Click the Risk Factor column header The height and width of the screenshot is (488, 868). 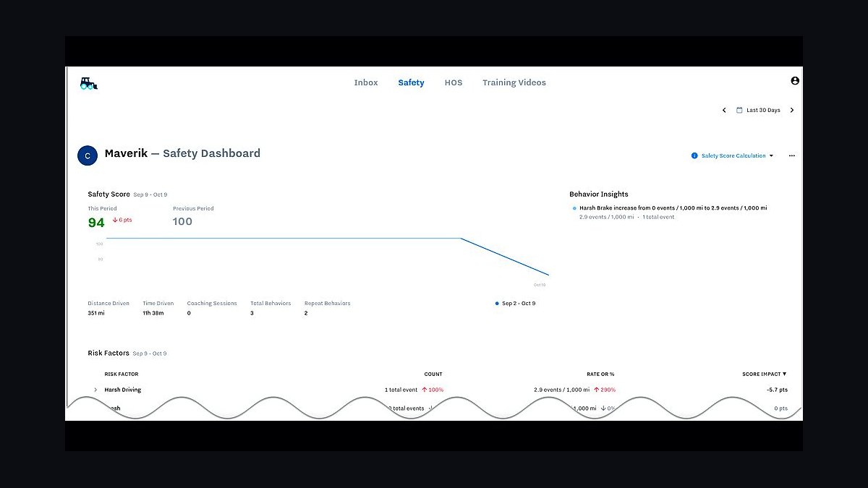(x=122, y=374)
